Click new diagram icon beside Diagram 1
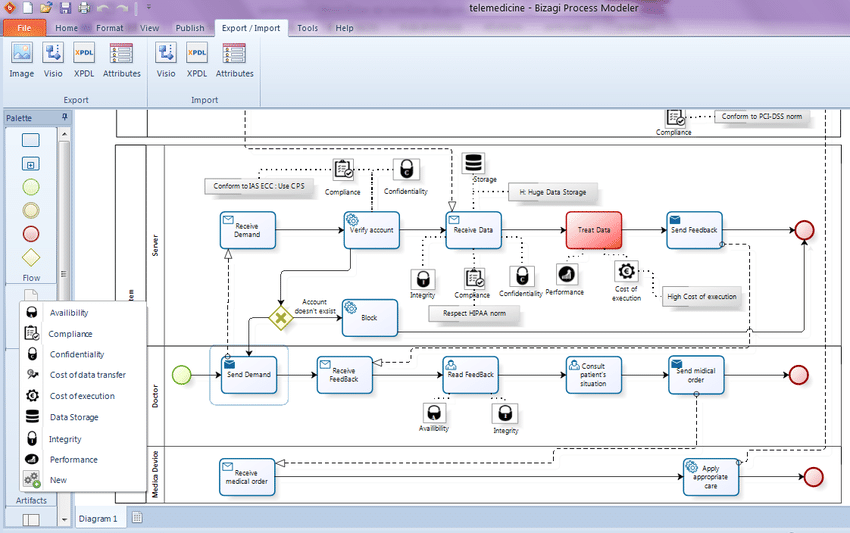This screenshot has width=850, height=533. (137, 517)
